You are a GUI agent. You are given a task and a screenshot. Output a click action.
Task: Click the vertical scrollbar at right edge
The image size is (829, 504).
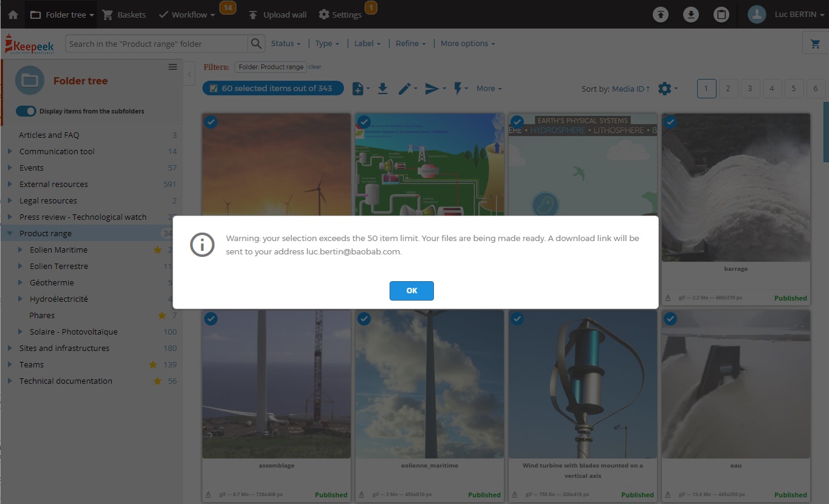point(826,131)
